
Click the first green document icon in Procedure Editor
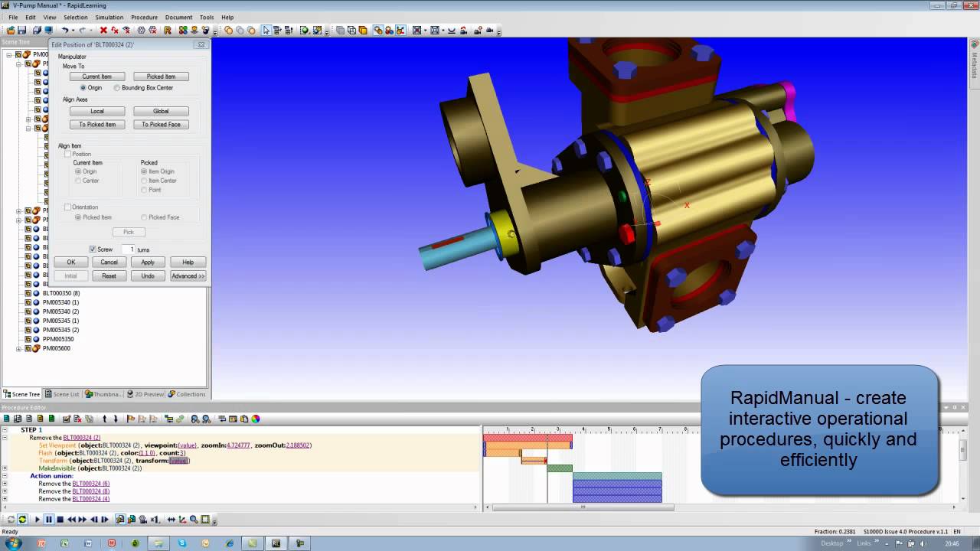[x=6, y=419]
